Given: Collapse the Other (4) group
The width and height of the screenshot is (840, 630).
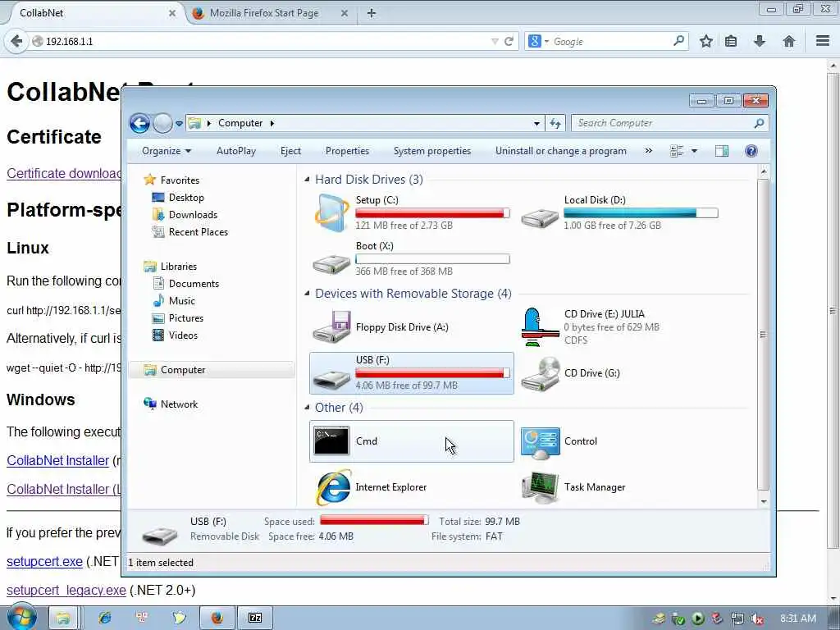Looking at the screenshot, I should pyautogui.click(x=307, y=408).
